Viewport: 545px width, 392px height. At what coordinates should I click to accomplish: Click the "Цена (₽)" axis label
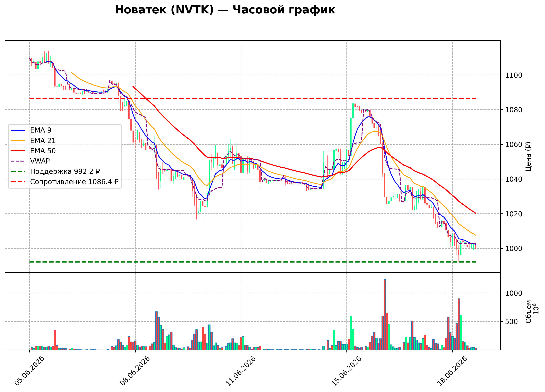point(528,156)
